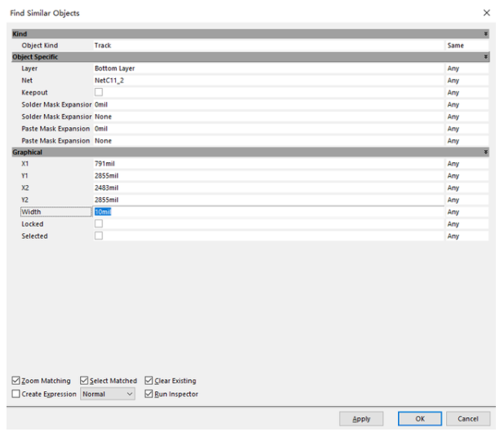
Task: Close the Find Similar Objects window
Action: 487,13
